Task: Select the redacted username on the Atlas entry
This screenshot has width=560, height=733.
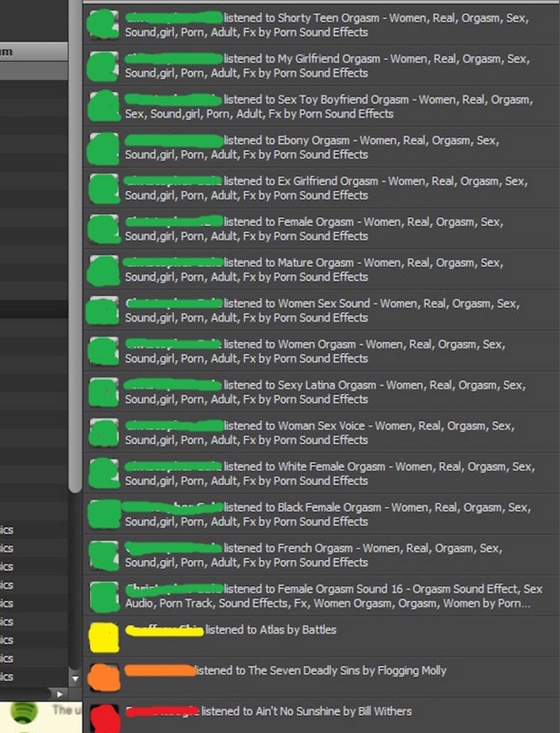Action: 164,630
